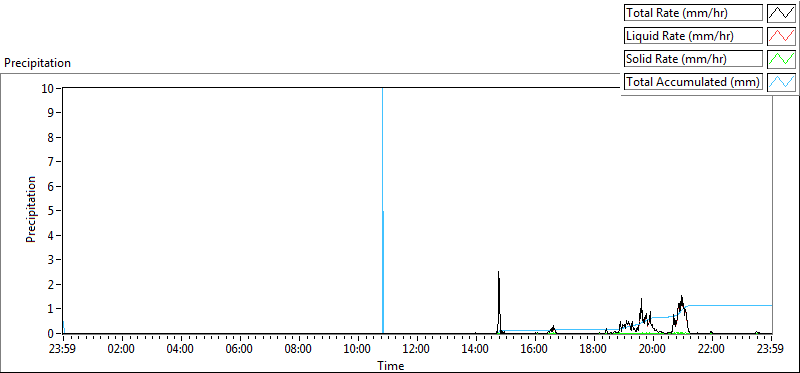The height and width of the screenshot is (373, 800).
Task: Click the 04:00 time axis label
Action: pos(181,350)
